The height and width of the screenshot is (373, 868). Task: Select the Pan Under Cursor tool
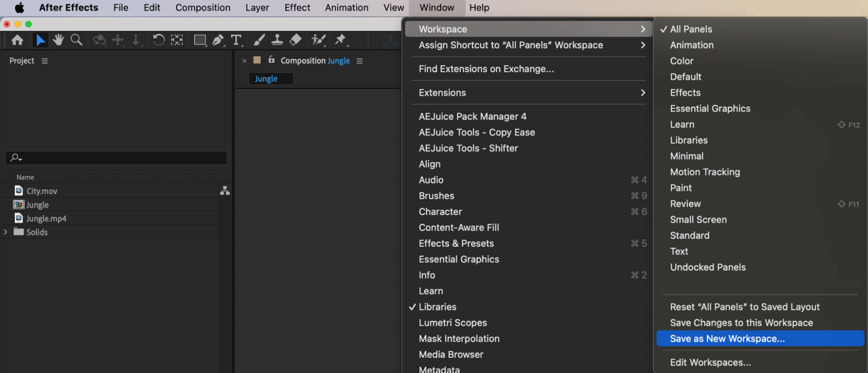(x=118, y=40)
